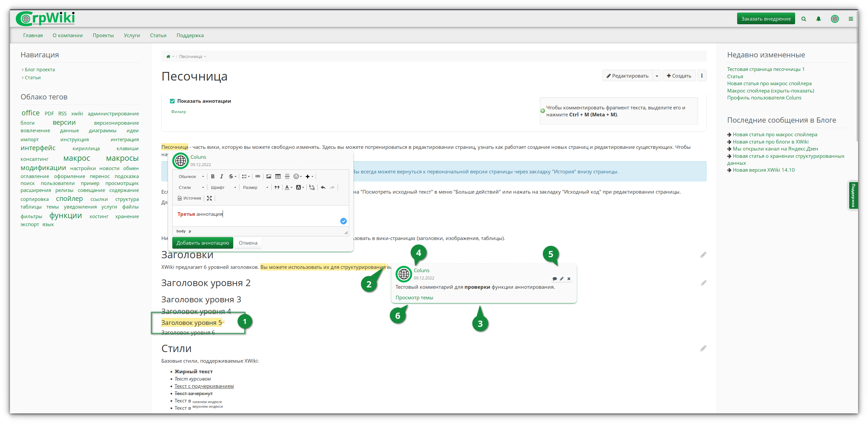The image size is (868, 424).
Task: Insert a table in the annotation editor
Action: click(278, 176)
